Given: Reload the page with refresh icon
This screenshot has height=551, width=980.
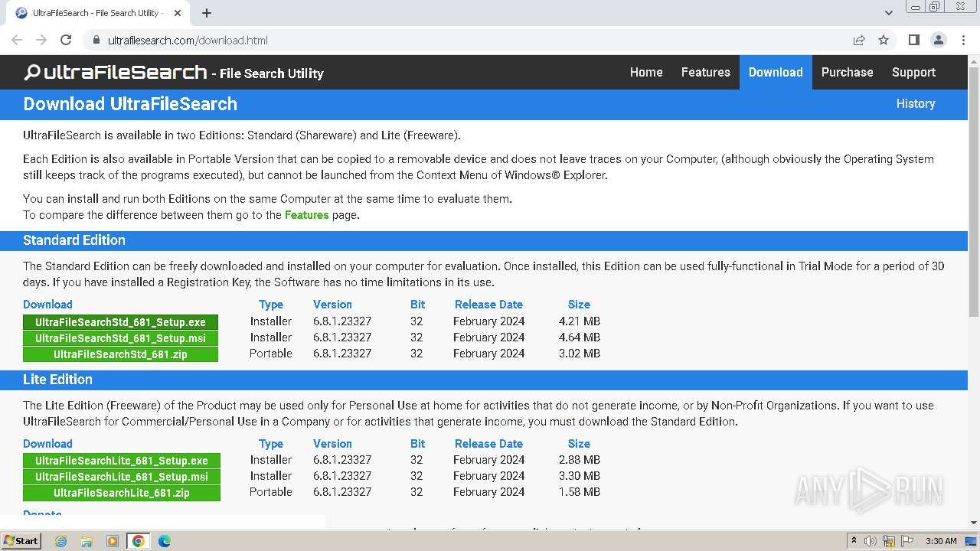Looking at the screenshot, I should coord(66,40).
